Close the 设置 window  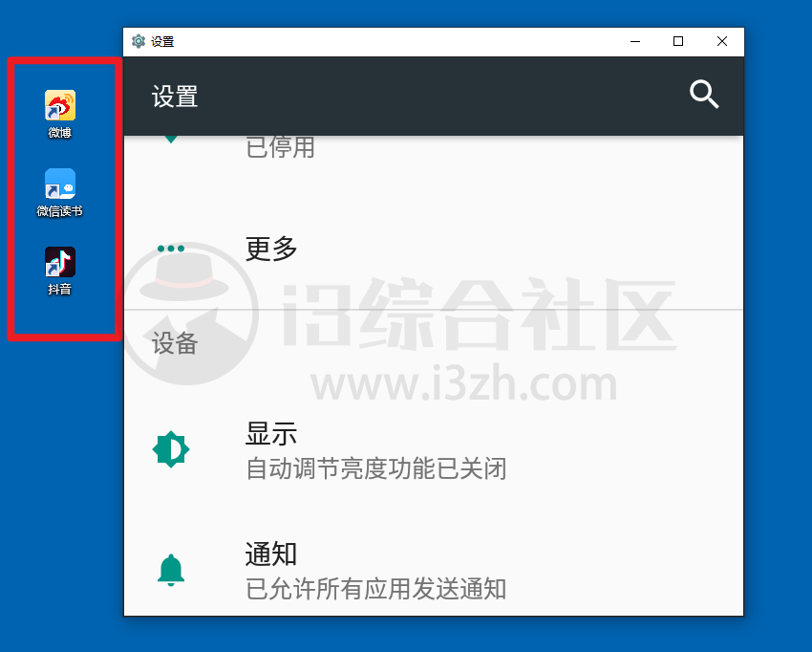coord(722,41)
